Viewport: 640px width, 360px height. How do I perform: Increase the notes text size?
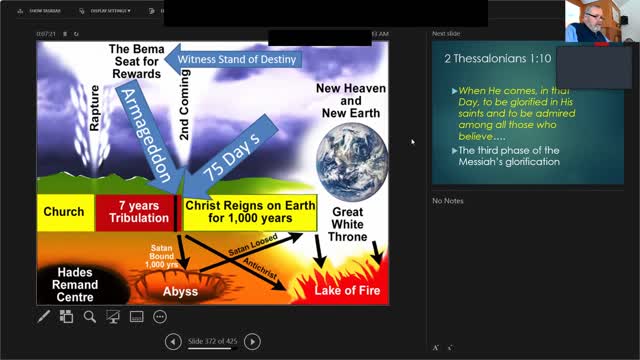(x=436, y=348)
